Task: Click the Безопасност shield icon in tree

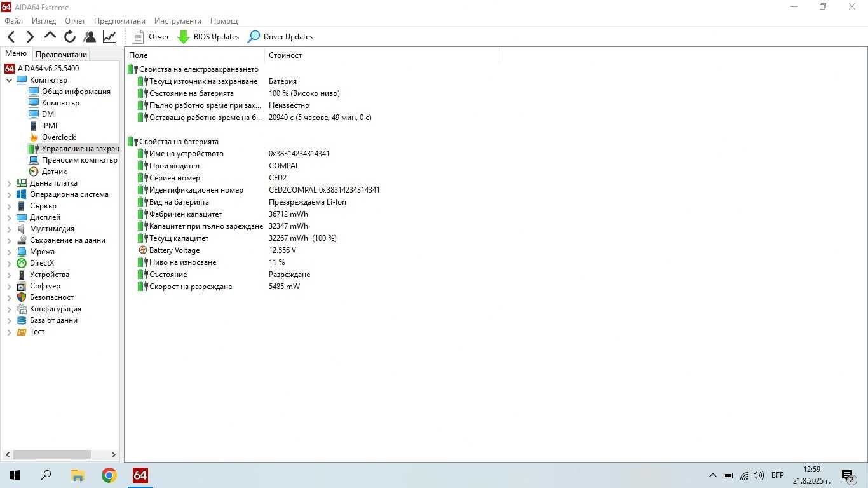Action: coord(22,297)
